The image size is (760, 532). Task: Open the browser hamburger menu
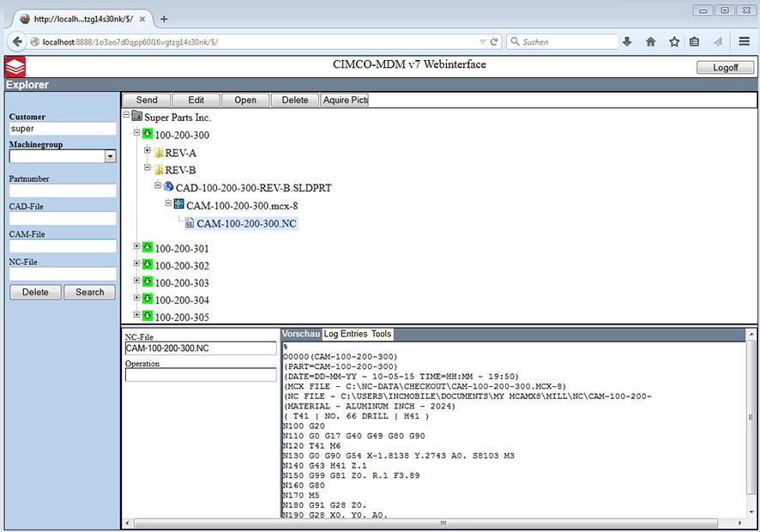coord(745,42)
